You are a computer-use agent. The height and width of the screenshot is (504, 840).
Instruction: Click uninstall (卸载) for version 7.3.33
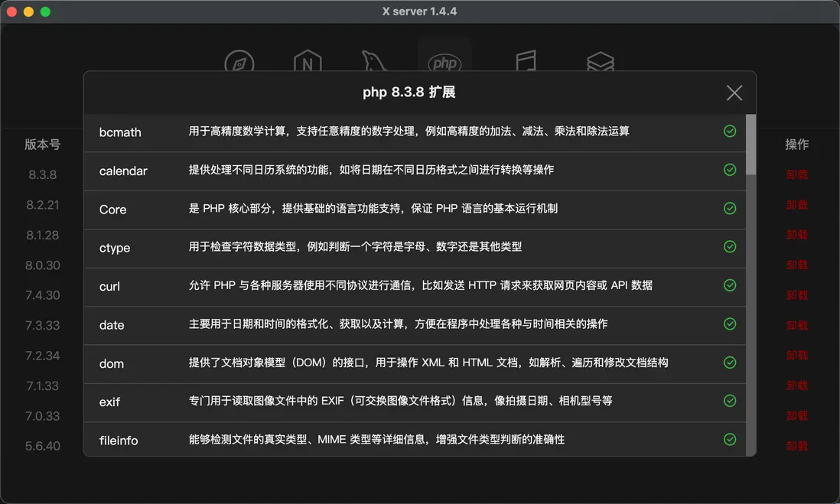tap(796, 325)
